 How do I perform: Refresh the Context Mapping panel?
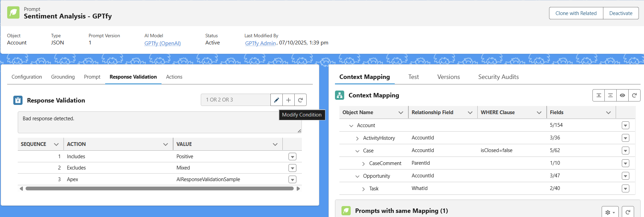tap(634, 95)
